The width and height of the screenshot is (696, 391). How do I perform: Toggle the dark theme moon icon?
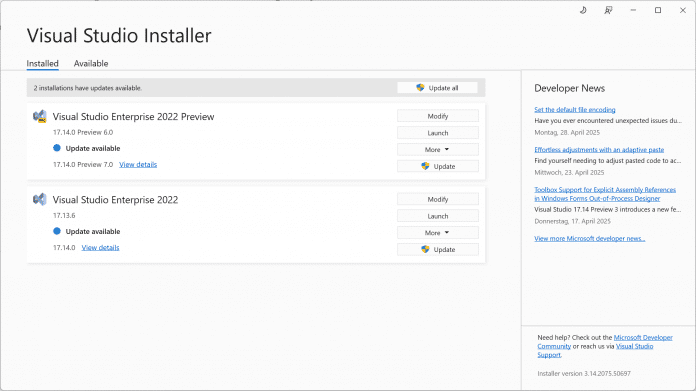tap(583, 10)
